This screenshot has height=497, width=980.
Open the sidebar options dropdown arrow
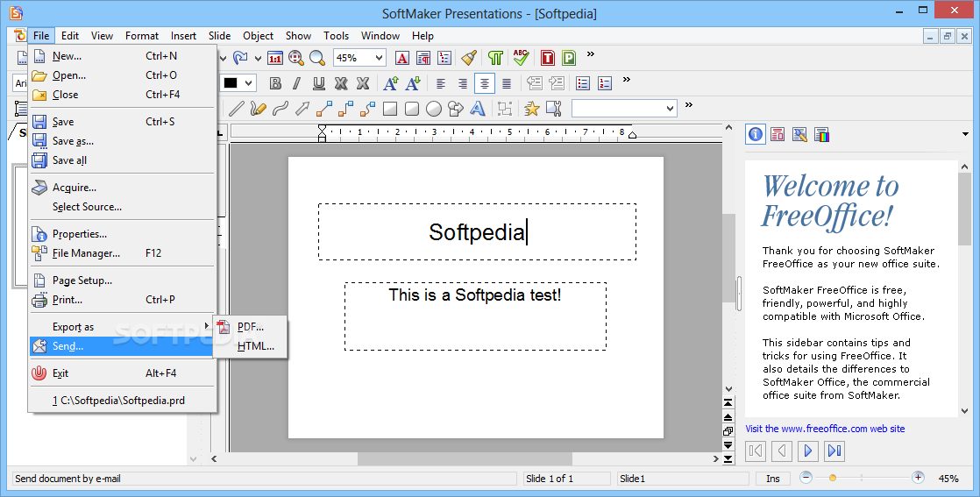[x=966, y=134]
